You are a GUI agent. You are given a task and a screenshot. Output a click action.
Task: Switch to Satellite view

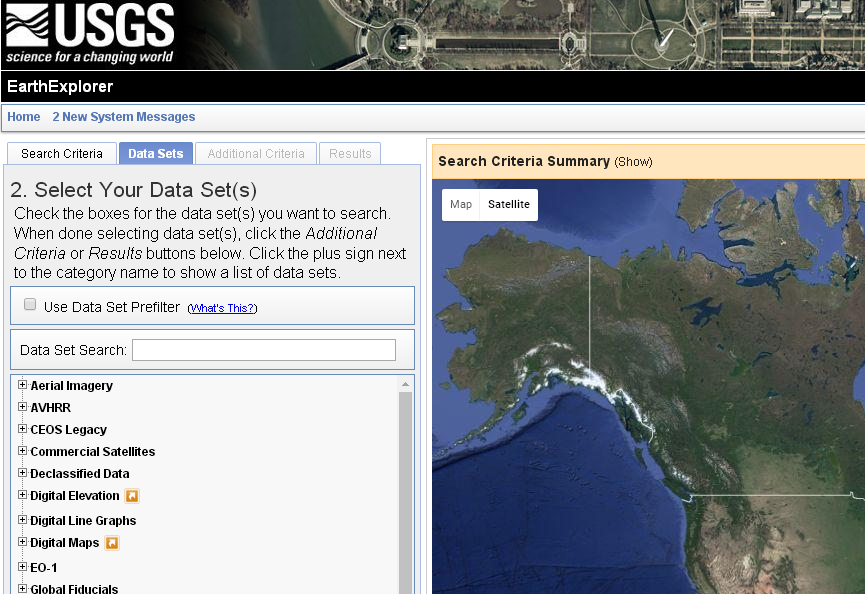point(508,204)
